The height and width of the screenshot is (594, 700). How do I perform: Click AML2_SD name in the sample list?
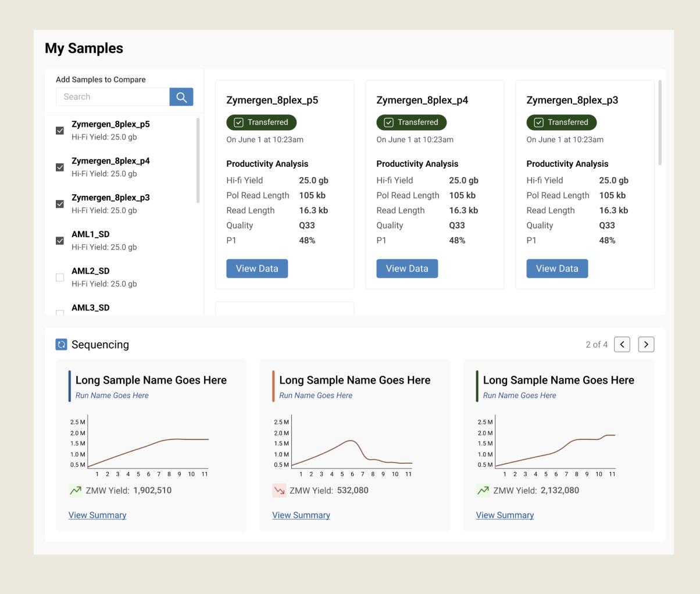pos(90,271)
